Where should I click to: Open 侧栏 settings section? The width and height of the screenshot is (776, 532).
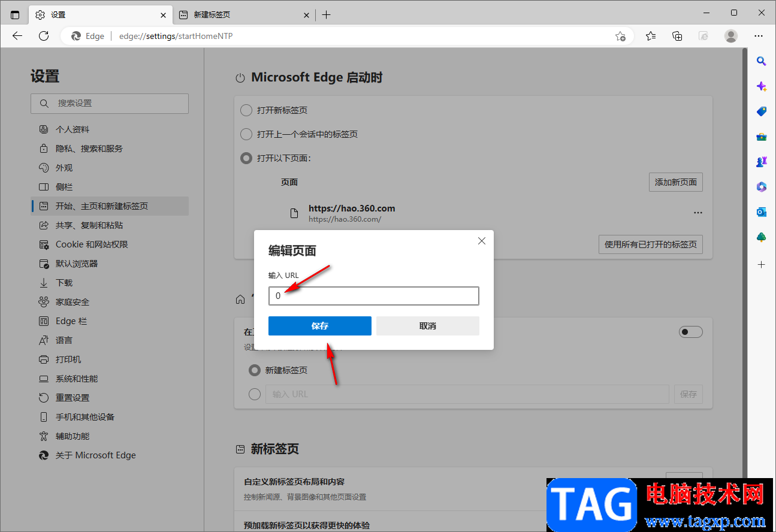(x=110, y=187)
